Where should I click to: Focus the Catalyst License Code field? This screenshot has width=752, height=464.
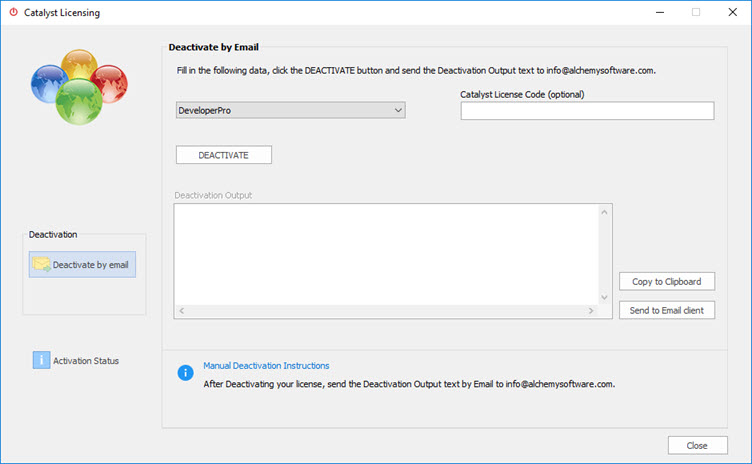(588, 111)
